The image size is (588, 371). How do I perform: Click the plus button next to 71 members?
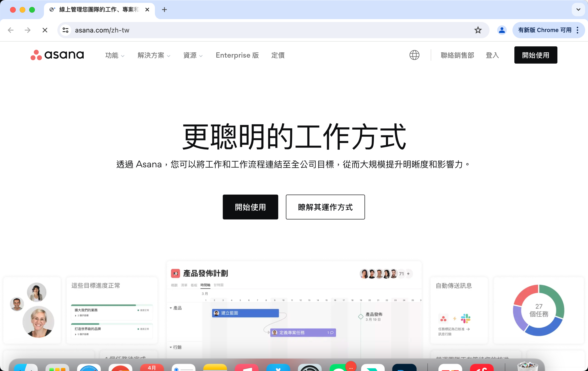coord(408,274)
